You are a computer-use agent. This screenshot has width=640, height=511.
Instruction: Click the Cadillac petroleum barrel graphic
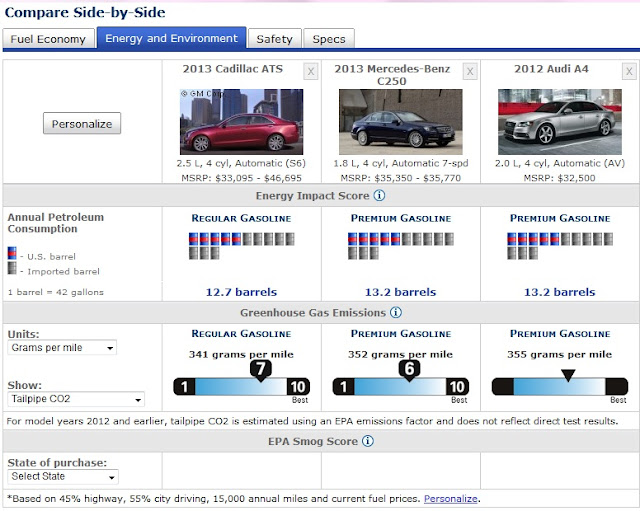tap(242, 246)
